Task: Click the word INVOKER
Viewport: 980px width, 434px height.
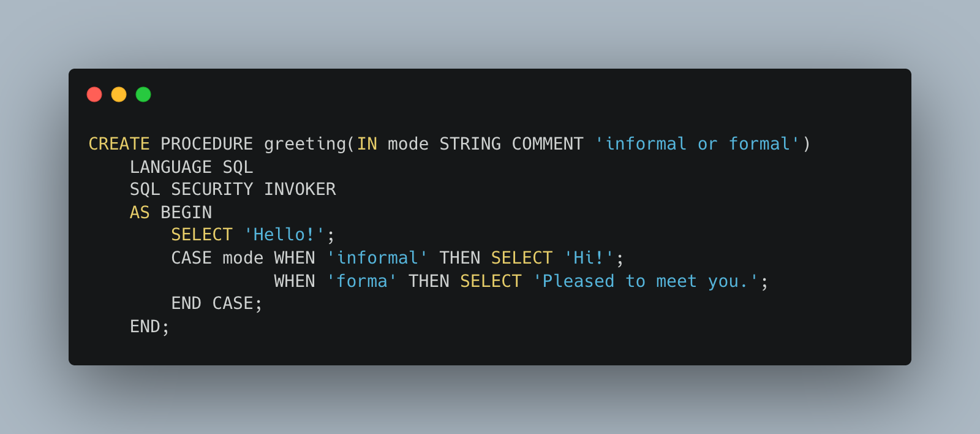Action: [300, 189]
